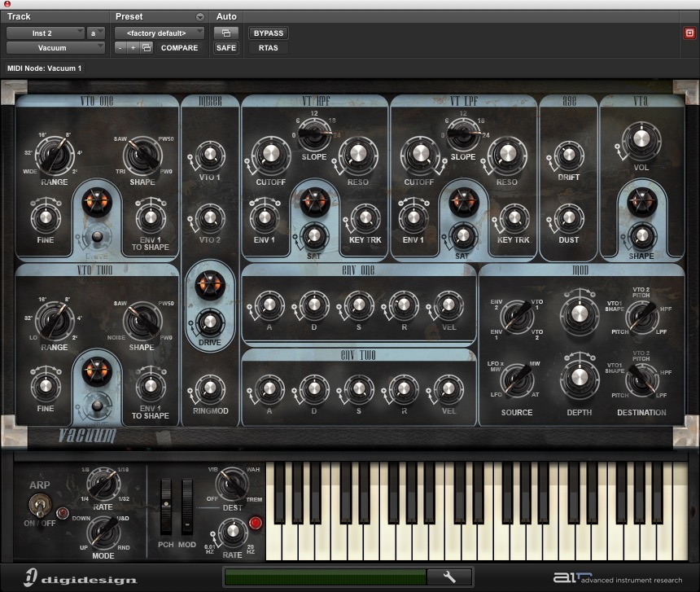
Task: Click the VT HPF SLOPE selector knob
Action: tap(315, 134)
